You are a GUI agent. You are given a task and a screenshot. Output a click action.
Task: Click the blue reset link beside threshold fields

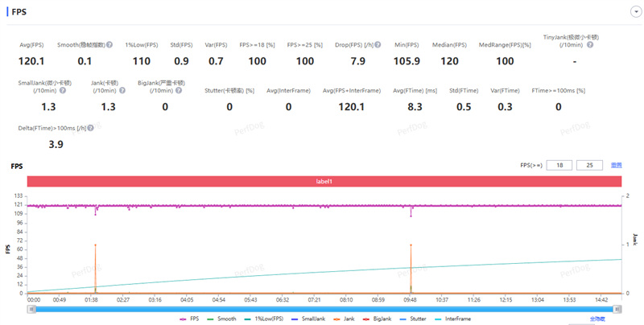click(617, 166)
